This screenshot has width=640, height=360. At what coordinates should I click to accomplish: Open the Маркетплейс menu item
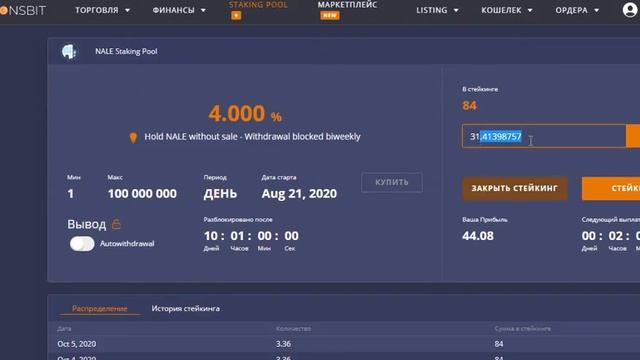coord(347,5)
